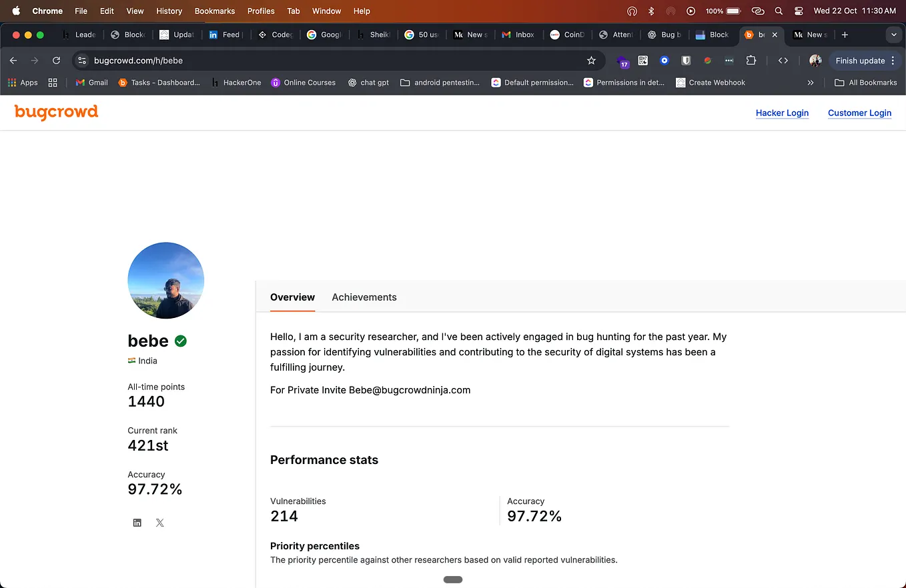This screenshot has width=906, height=588.
Task: Open the chat gpt bookmark
Action: (368, 83)
